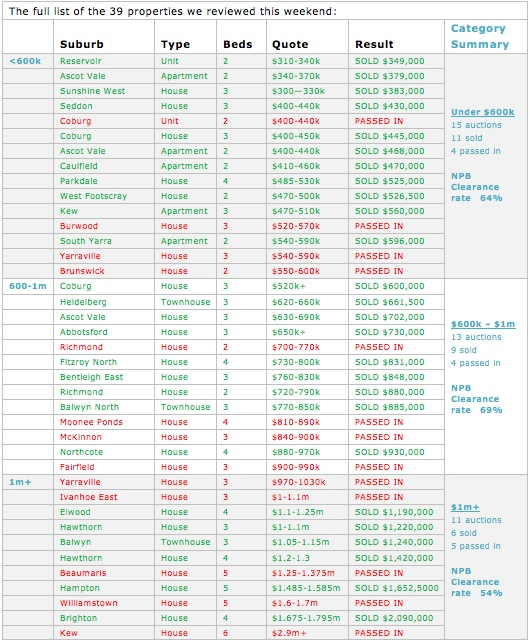Select the <600k price band label
530x642 pixels.
coord(25,61)
